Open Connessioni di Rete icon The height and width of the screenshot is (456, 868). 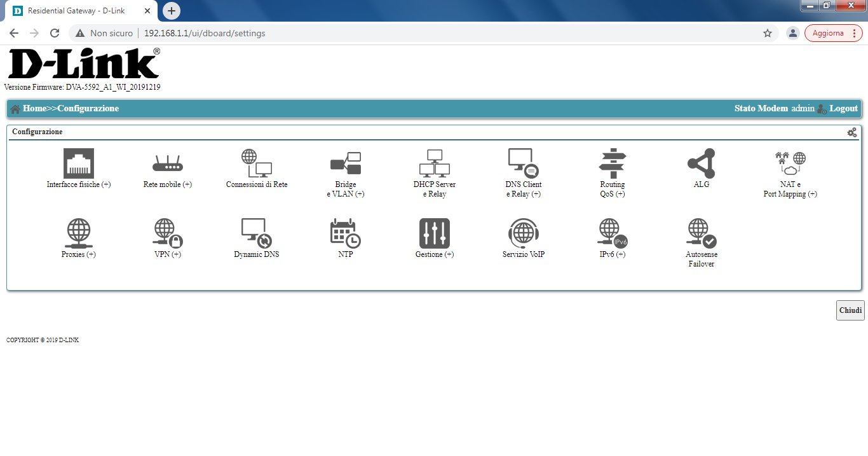pyautogui.click(x=257, y=163)
